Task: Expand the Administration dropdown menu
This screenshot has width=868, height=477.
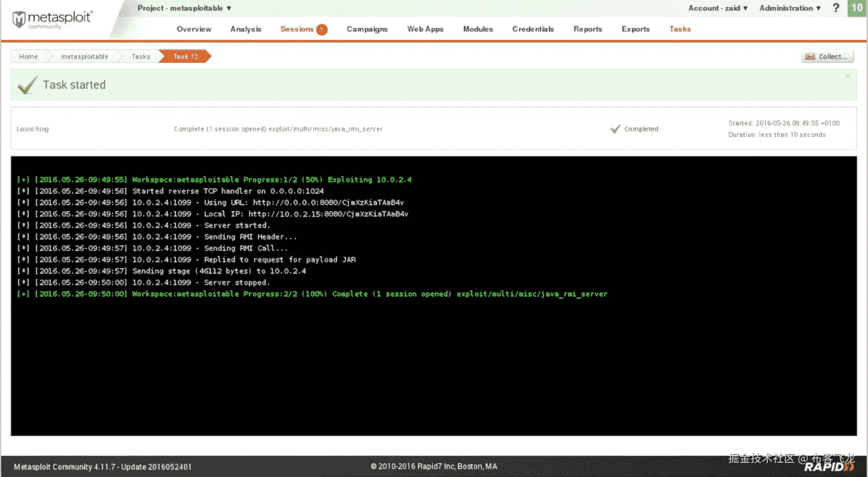Action: (x=790, y=8)
